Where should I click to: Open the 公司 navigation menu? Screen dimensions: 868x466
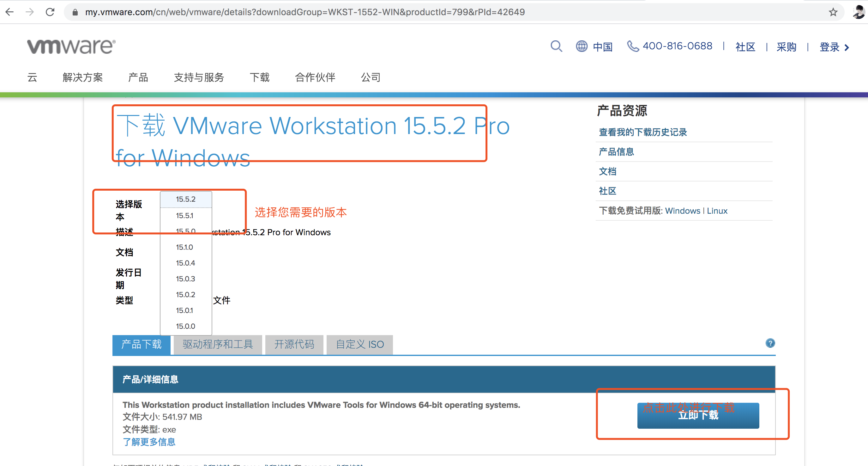click(371, 77)
